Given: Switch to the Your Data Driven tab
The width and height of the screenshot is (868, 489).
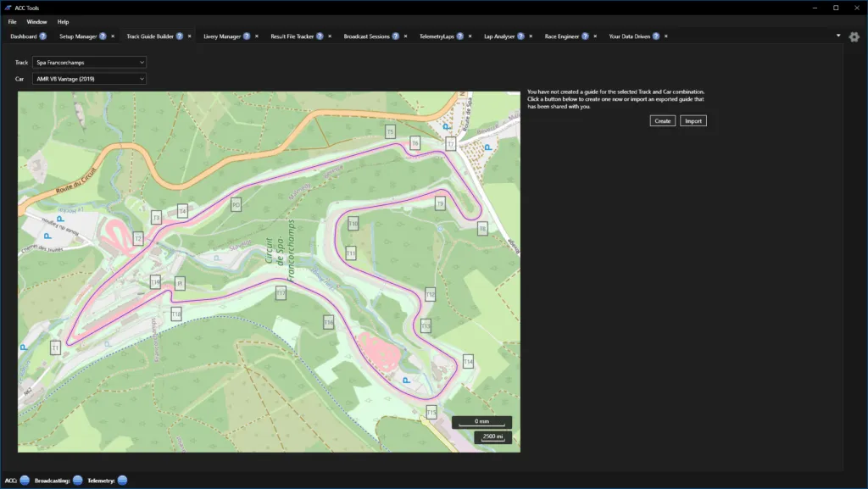Looking at the screenshot, I should click(x=630, y=36).
